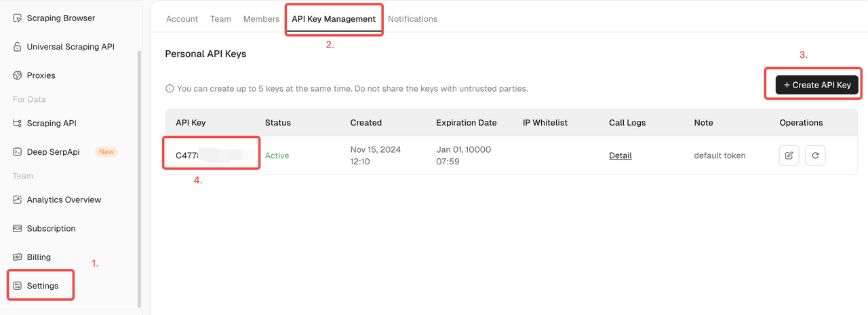Switch to the Notifications tab
Image resolution: width=868 pixels, height=315 pixels.
pyautogui.click(x=412, y=19)
